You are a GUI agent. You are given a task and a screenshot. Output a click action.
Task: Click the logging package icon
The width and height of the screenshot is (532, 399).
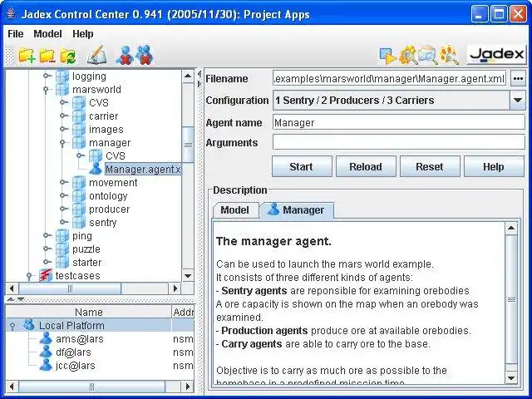pos(62,76)
